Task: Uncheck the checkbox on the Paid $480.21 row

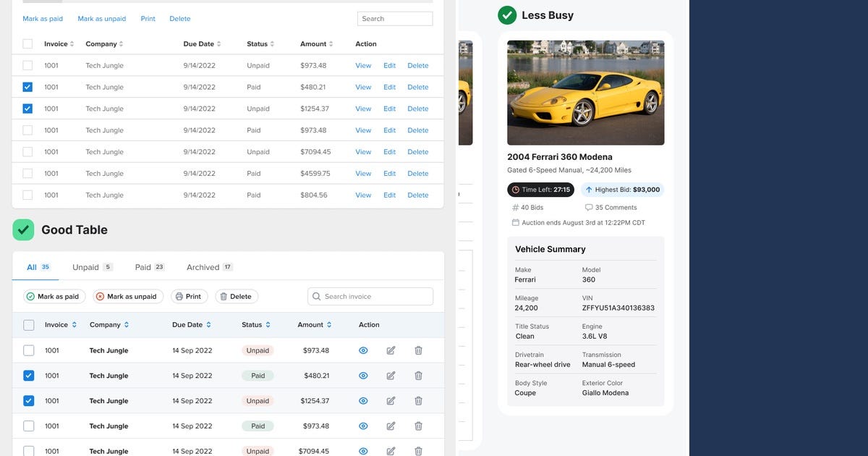Action: (x=29, y=375)
